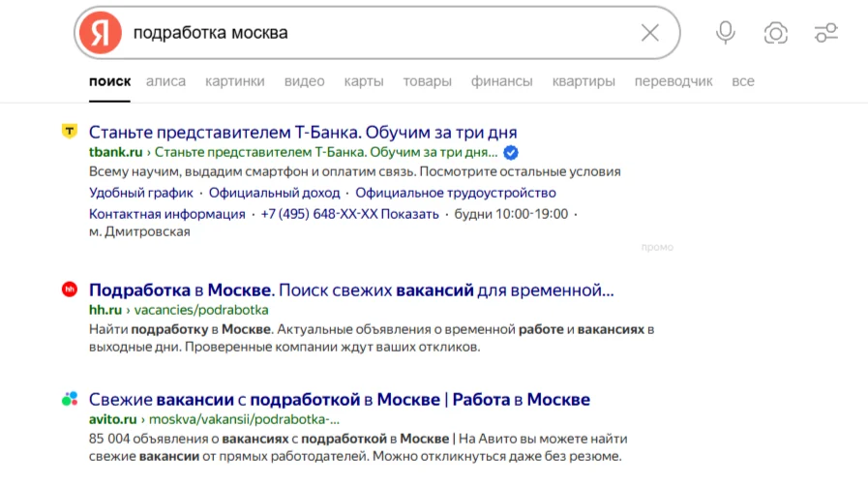Click into the search input field
The width and height of the screenshot is (868, 488).
pyautogui.click(x=382, y=33)
